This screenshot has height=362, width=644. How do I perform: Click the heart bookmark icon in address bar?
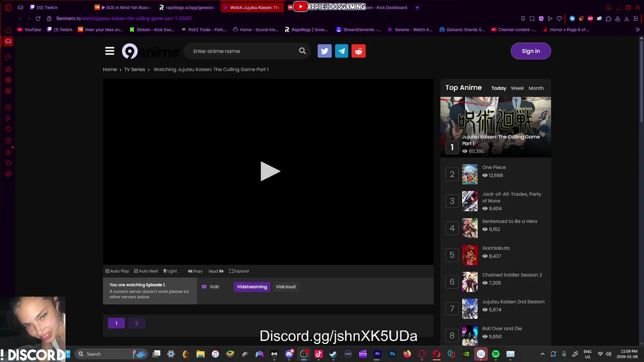pos(559,19)
